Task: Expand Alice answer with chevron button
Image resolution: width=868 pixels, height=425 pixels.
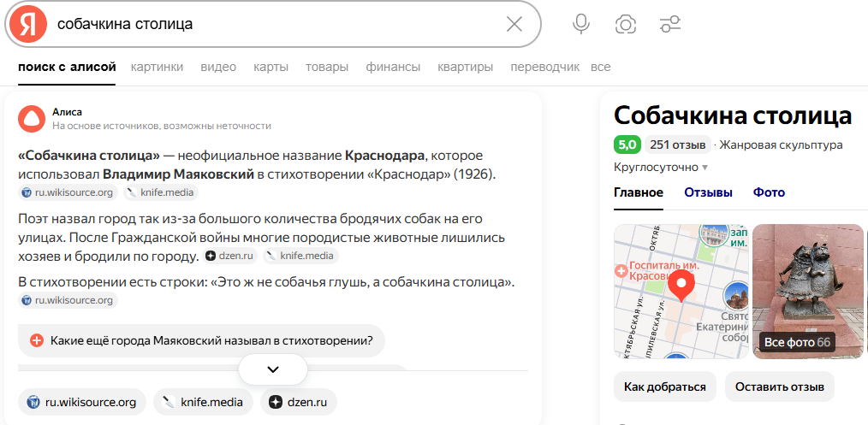Action: click(273, 369)
